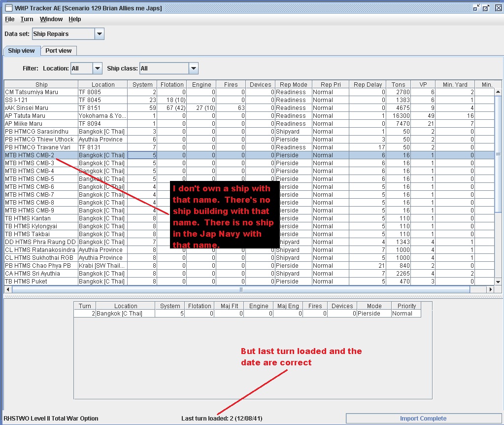Switch to the Port view tab
The width and height of the screenshot is (504, 425).
pos(58,50)
